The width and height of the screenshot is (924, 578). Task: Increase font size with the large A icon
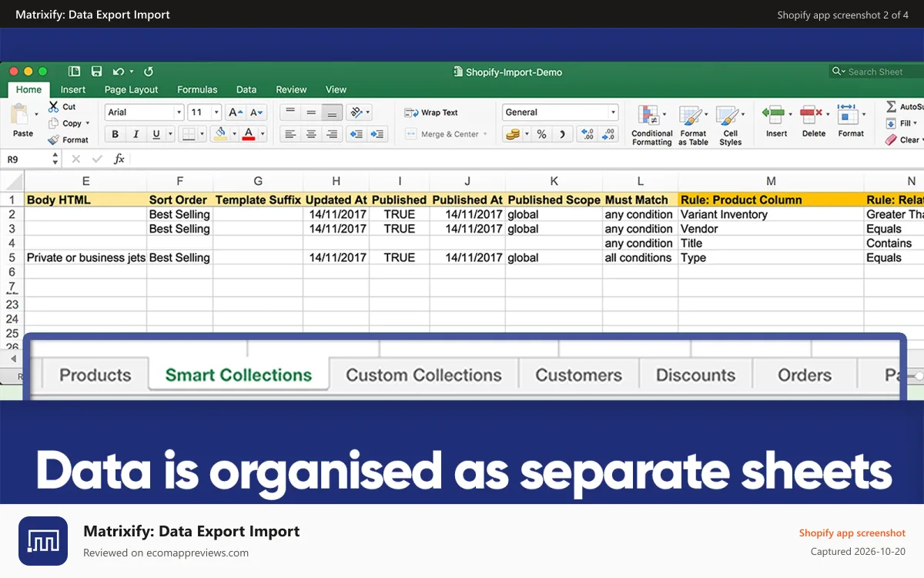coord(236,113)
